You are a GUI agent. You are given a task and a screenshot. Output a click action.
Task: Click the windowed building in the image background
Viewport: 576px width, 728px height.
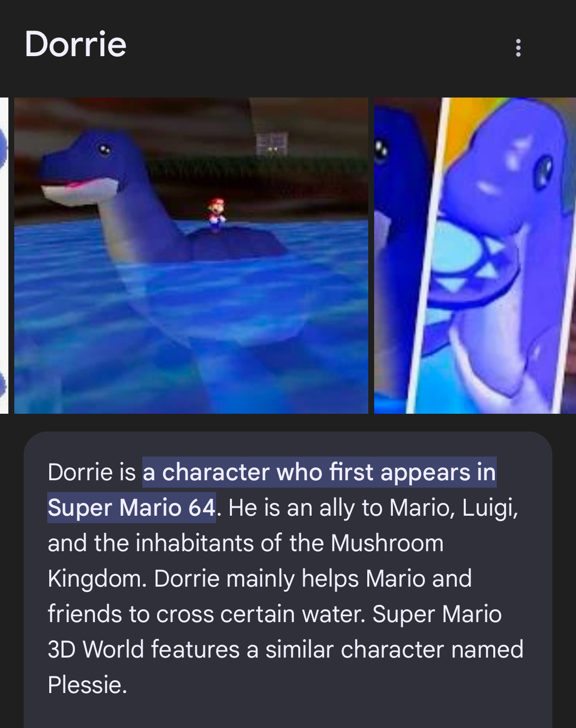pyautogui.click(x=271, y=143)
